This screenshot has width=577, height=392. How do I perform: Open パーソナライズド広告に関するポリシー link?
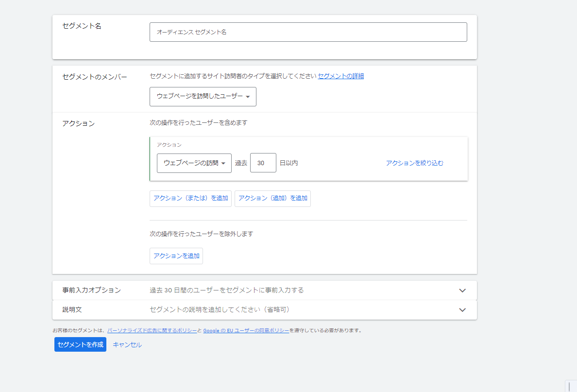point(152,330)
